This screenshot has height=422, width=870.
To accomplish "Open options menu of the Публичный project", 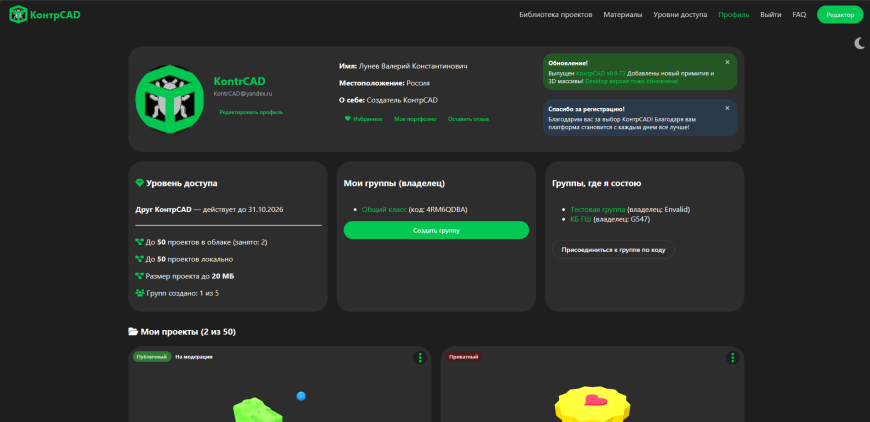I will (x=420, y=358).
